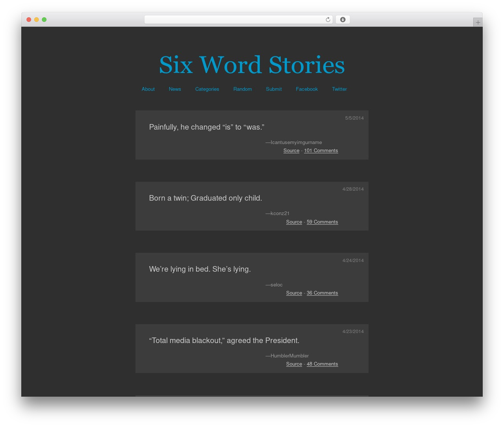Open Source link for seloc's story
504x427 pixels.
[x=294, y=293]
